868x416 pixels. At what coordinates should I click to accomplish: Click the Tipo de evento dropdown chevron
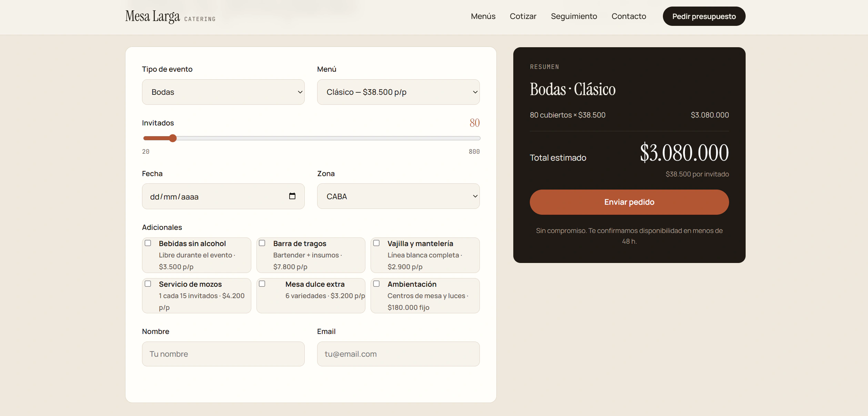coord(300,92)
